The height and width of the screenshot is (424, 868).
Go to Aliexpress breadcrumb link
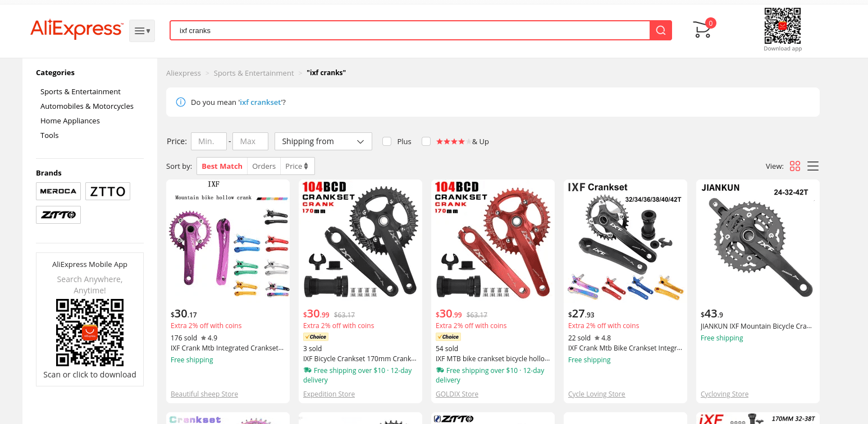pyautogui.click(x=184, y=73)
